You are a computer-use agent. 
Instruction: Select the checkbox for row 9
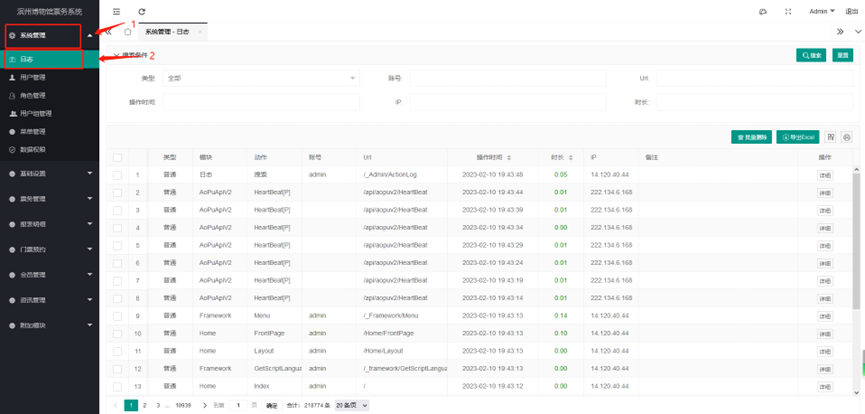click(x=117, y=315)
